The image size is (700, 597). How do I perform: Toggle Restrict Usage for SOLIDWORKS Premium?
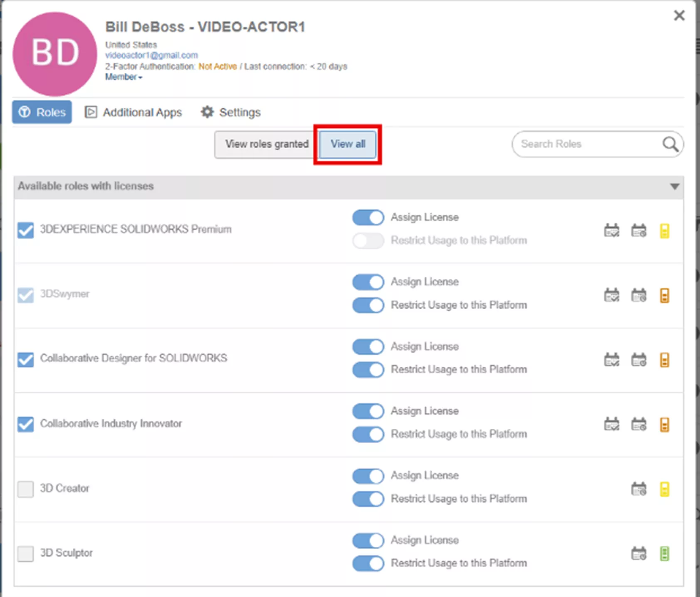[x=368, y=241]
